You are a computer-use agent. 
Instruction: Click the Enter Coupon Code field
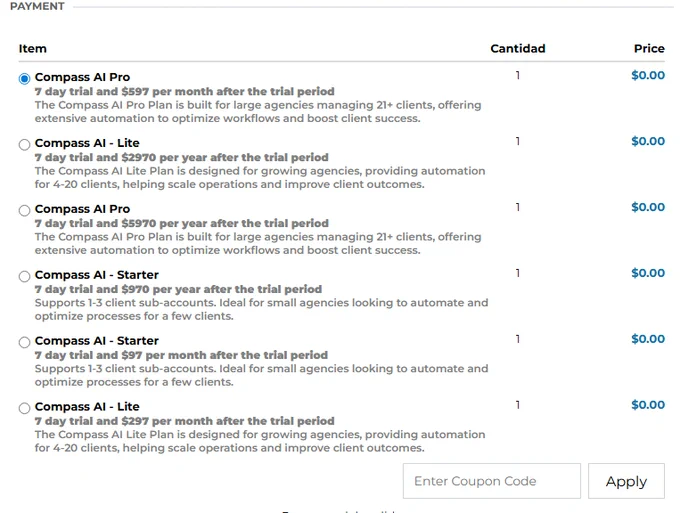491,481
